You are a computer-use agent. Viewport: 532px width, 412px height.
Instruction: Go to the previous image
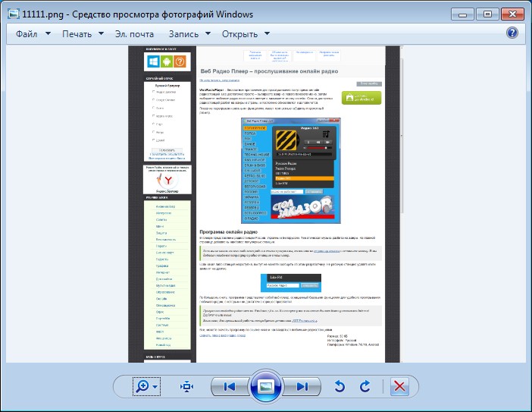click(x=230, y=386)
